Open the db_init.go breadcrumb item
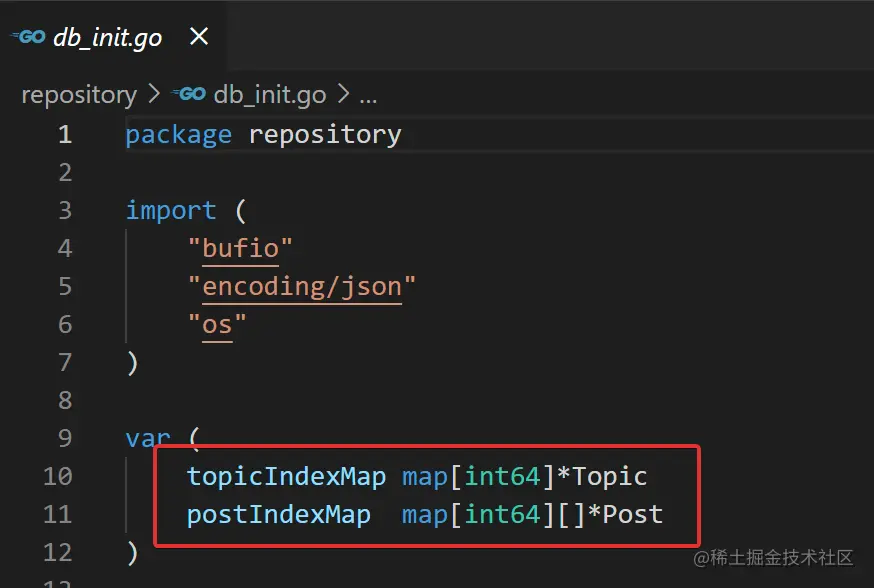The height and width of the screenshot is (588, 874). tap(270, 95)
